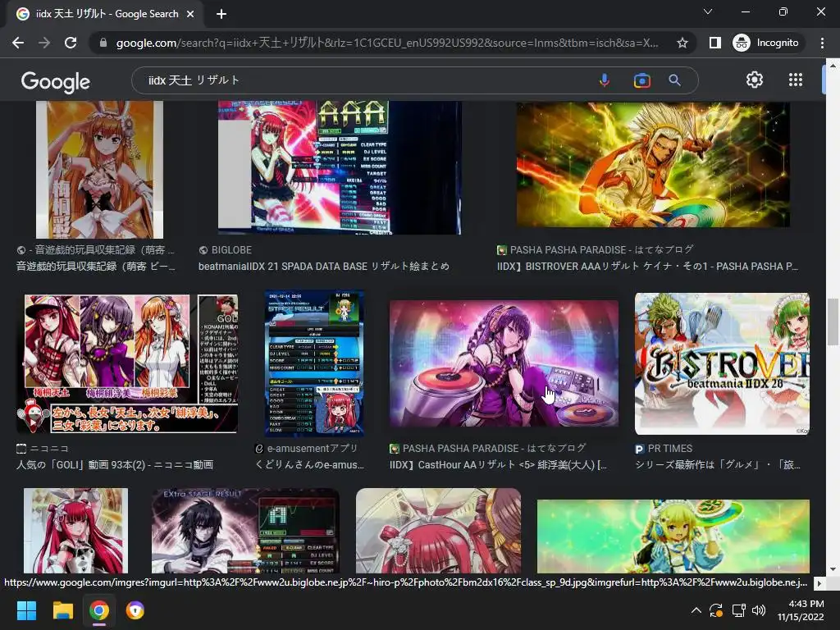840x630 pixels.
Task: Start voice search with the microphone icon
Action: [x=605, y=80]
